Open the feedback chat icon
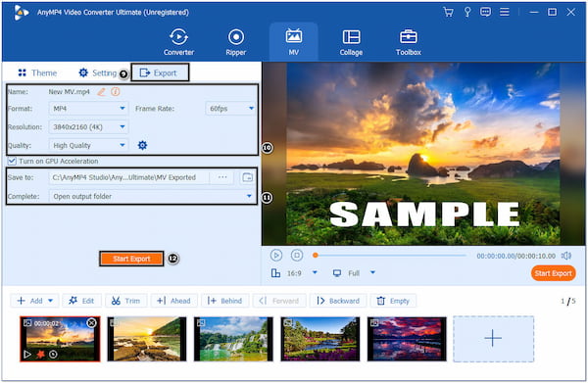Image resolution: width=588 pixels, height=383 pixels. click(485, 12)
